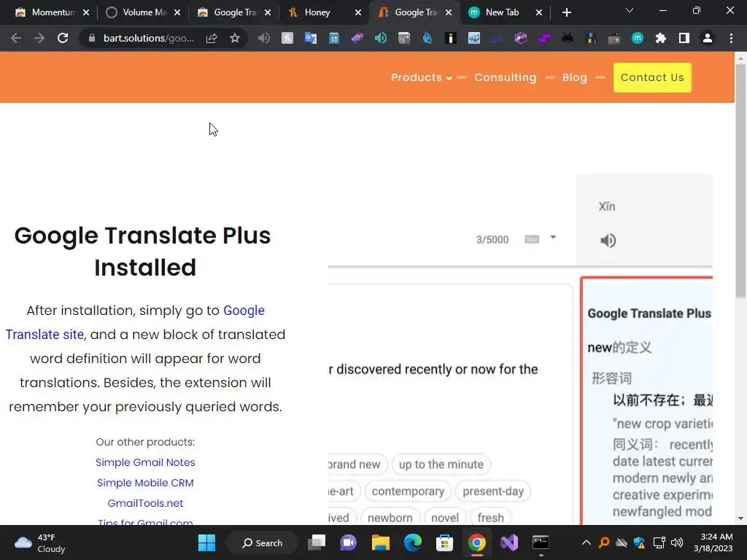Open the tab search chevron
Image resolution: width=747 pixels, height=560 pixels.
pyautogui.click(x=630, y=10)
